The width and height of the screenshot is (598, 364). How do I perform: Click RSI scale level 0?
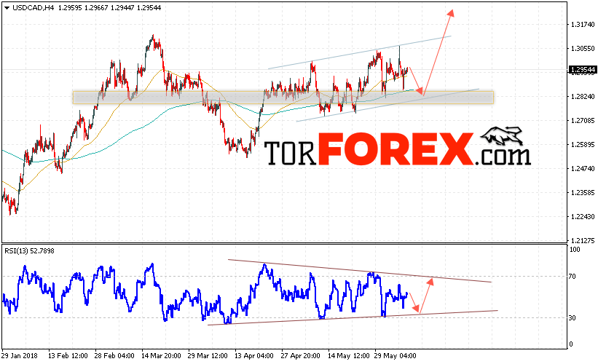[571, 344]
